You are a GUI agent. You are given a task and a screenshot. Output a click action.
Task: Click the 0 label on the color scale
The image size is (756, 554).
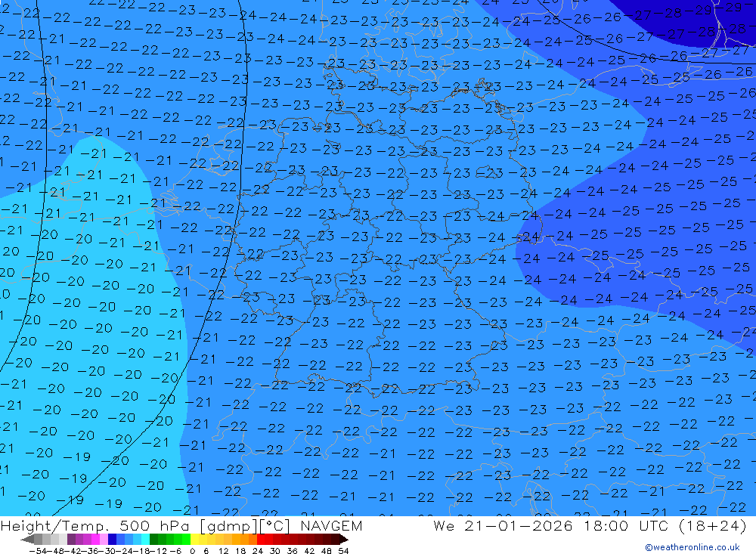(x=192, y=551)
